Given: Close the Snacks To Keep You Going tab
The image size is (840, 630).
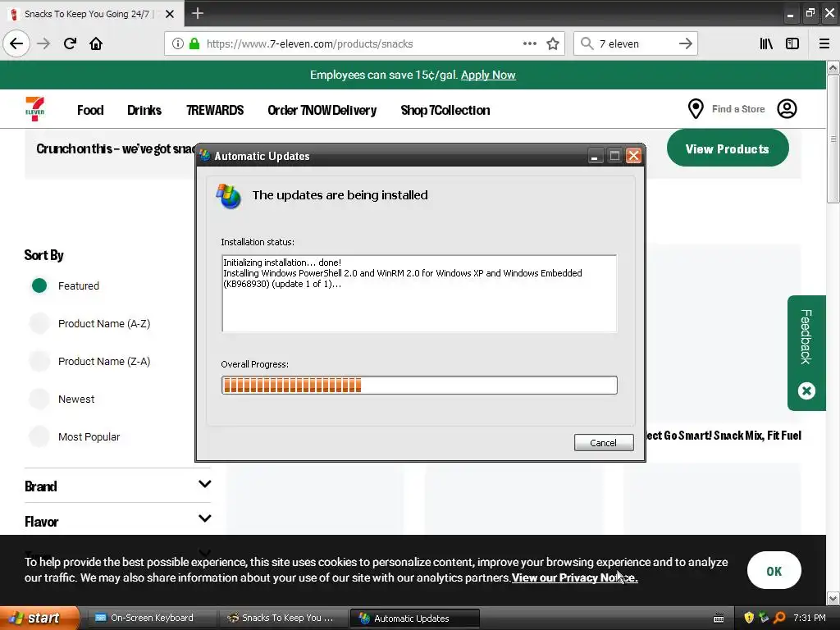Looking at the screenshot, I should click(170, 14).
